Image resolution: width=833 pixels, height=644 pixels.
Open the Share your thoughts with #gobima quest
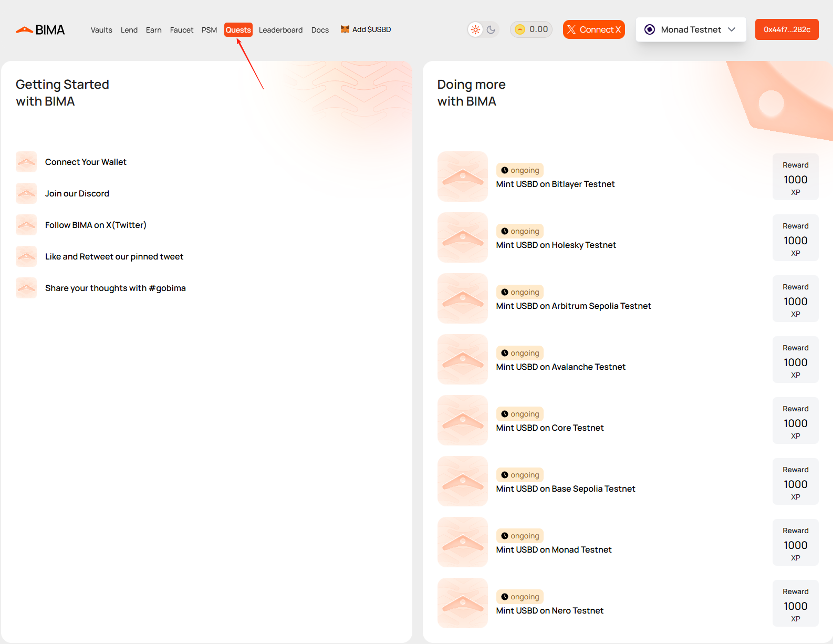click(x=115, y=288)
